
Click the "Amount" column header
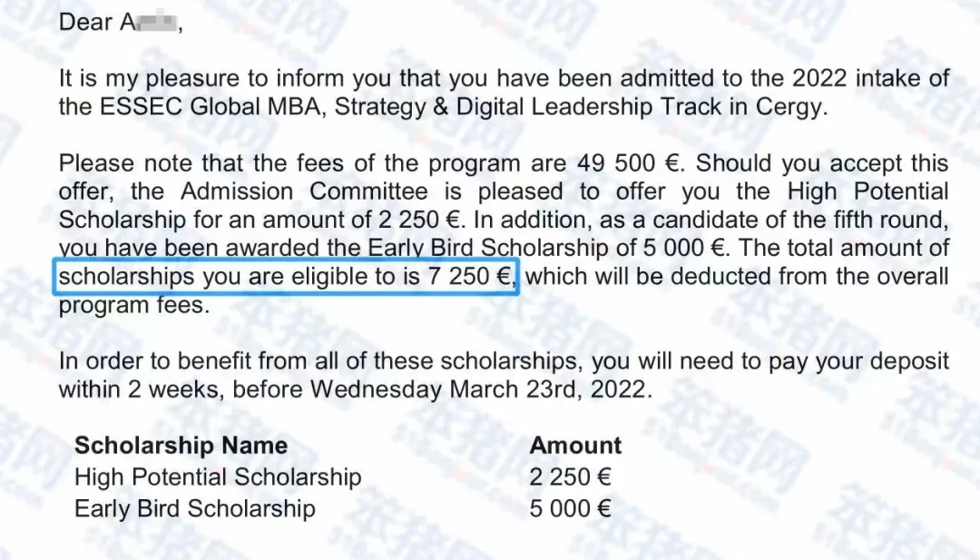pyautogui.click(x=575, y=446)
